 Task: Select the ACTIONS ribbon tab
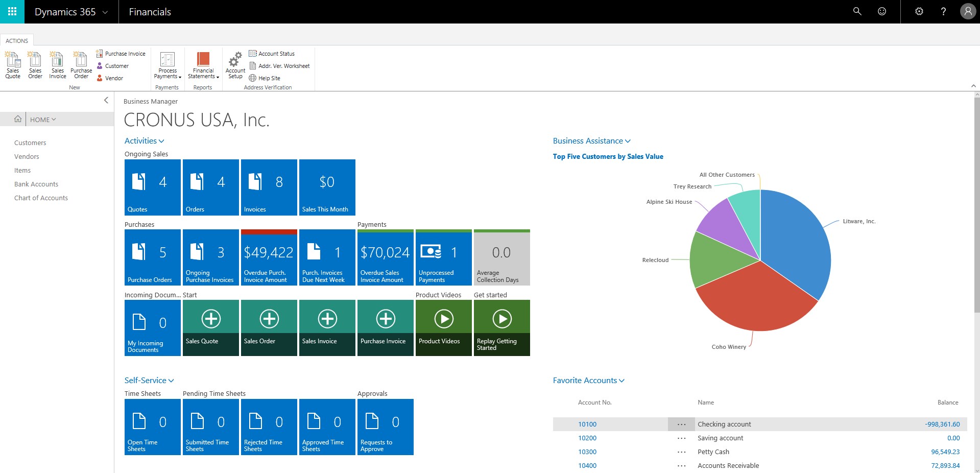pos(17,41)
